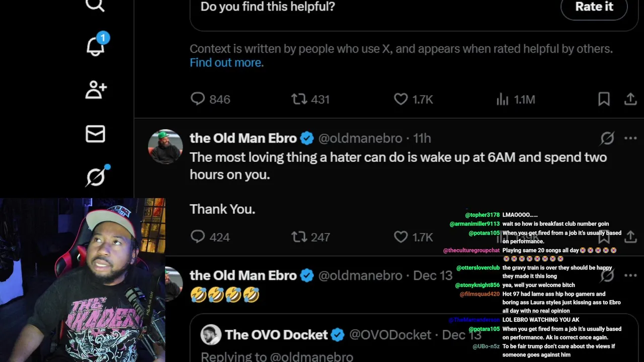Repost the post with 431 reposts

tap(299, 99)
